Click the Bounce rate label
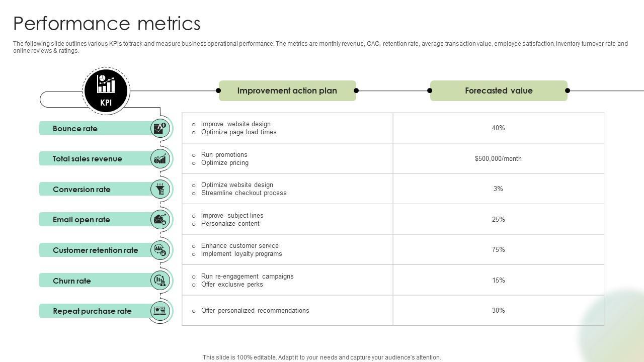The height and width of the screenshot is (362, 644). pyautogui.click(x=75, y=129)
